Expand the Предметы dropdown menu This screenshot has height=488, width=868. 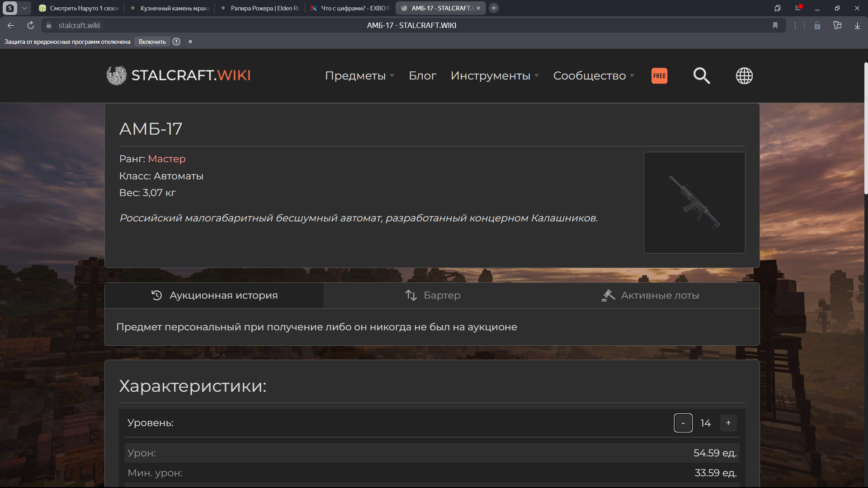pos(360,76)
